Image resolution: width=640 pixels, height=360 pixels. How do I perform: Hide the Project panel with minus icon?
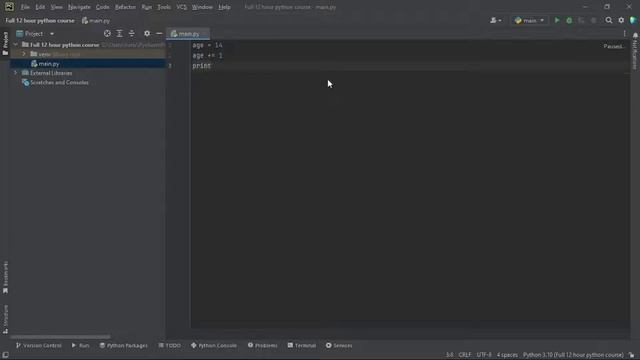[159, 33]
